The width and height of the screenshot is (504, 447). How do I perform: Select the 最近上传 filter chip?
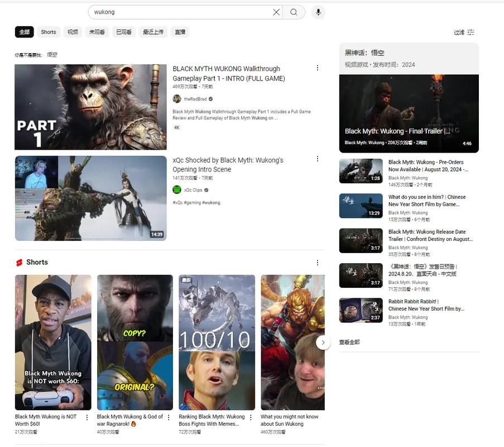point(153,32)
